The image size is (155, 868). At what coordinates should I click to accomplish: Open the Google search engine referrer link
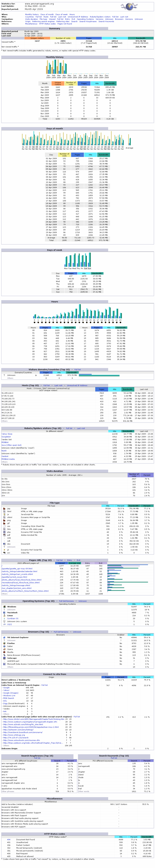click(6, 688)
